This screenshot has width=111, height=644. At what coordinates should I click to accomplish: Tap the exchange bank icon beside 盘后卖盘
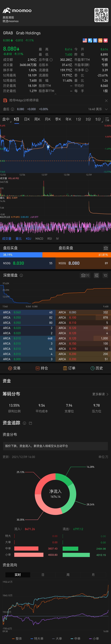[106, 248]
